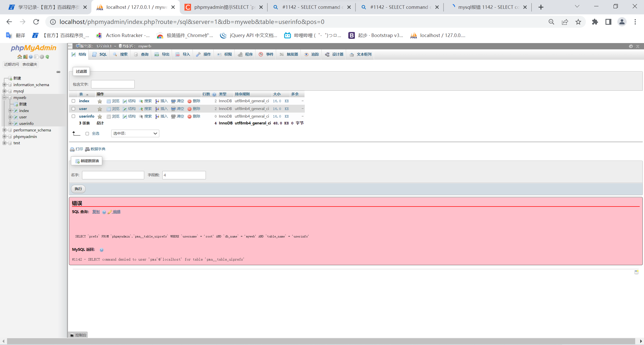Click 浏览 for the user table
The height and width of the screenshot is (345, 644).
tap(113, 109)
